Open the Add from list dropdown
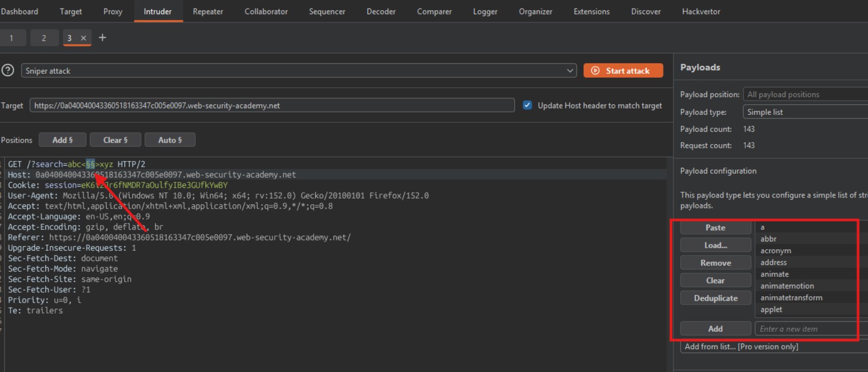The image size is (868, 372). pyautogui.click(x=774, y=346)
